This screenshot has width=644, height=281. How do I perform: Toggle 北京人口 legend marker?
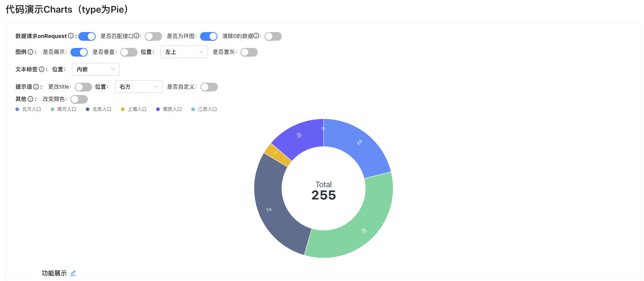click(x=87, y=109)
